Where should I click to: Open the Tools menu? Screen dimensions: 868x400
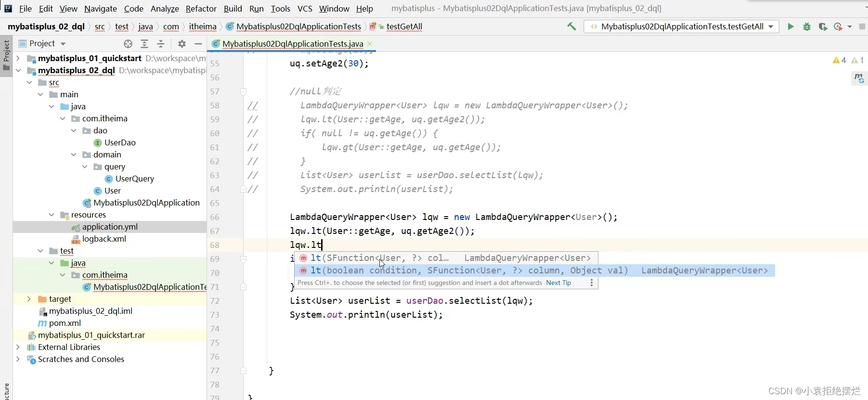tap(281, 9)
